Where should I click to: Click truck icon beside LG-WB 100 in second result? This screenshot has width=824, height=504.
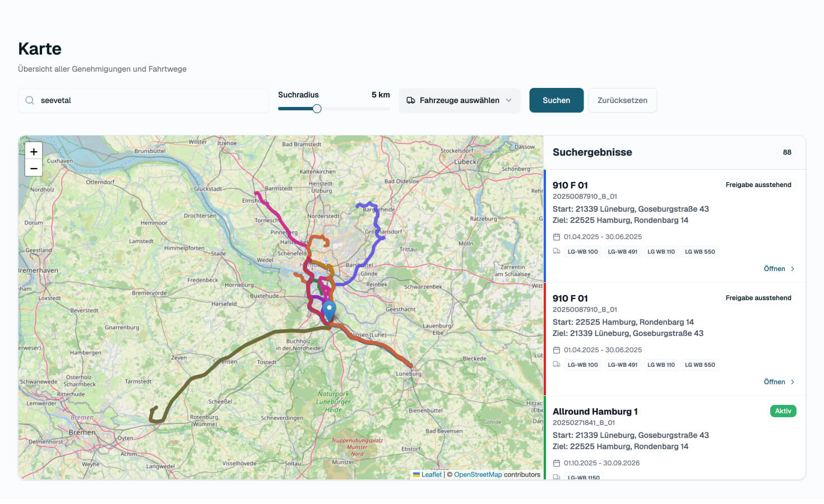pos(557,365)
